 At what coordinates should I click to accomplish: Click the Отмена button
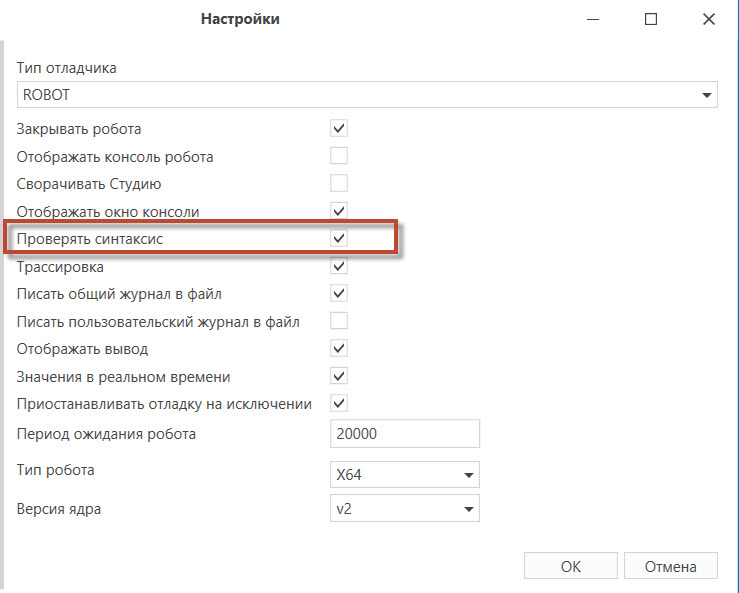pos(671,566)
